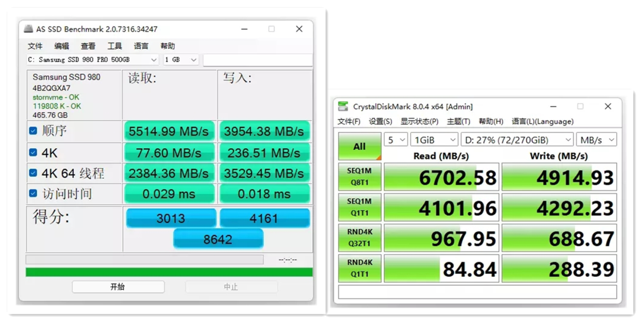Open the 1GiB test size dropdown
The height and width of the screenshot is (321, 644).
tap(434, 140)
